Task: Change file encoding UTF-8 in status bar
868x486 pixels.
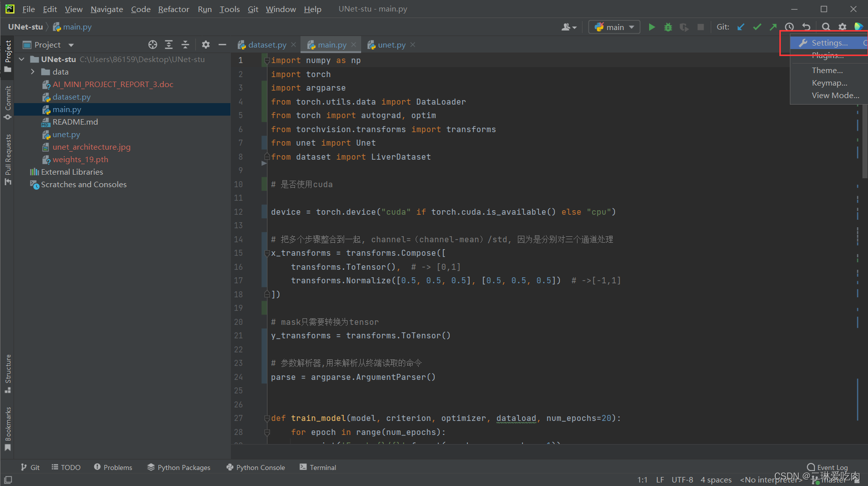Action: pyautogui.click(x=682, y=480)
